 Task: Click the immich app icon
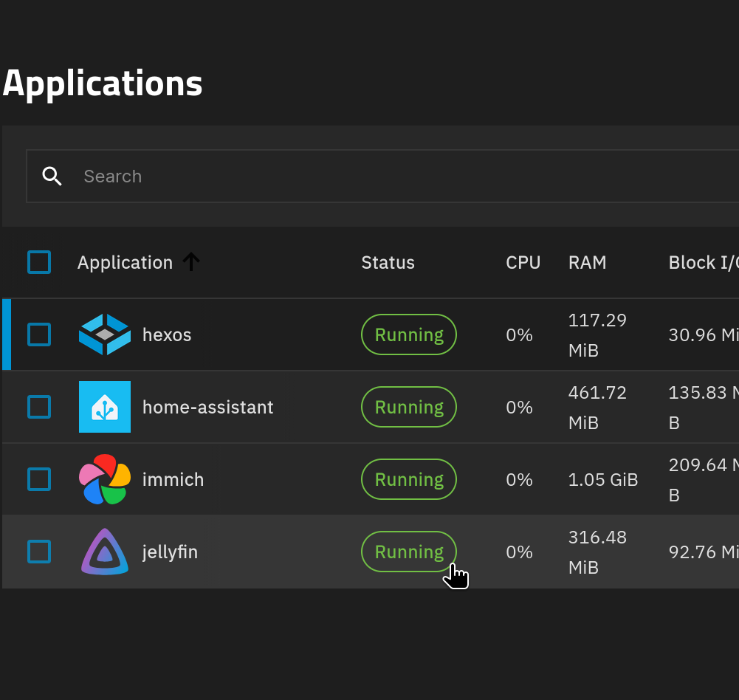pyautogui.click(x=105, y=479)
